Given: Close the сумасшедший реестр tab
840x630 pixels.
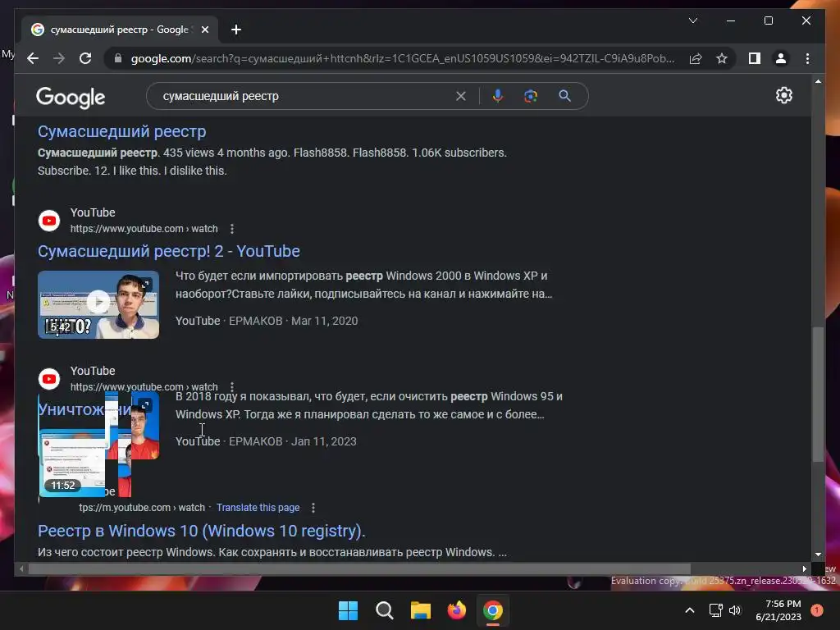Looking at the screenshot, I should [204, 30].
